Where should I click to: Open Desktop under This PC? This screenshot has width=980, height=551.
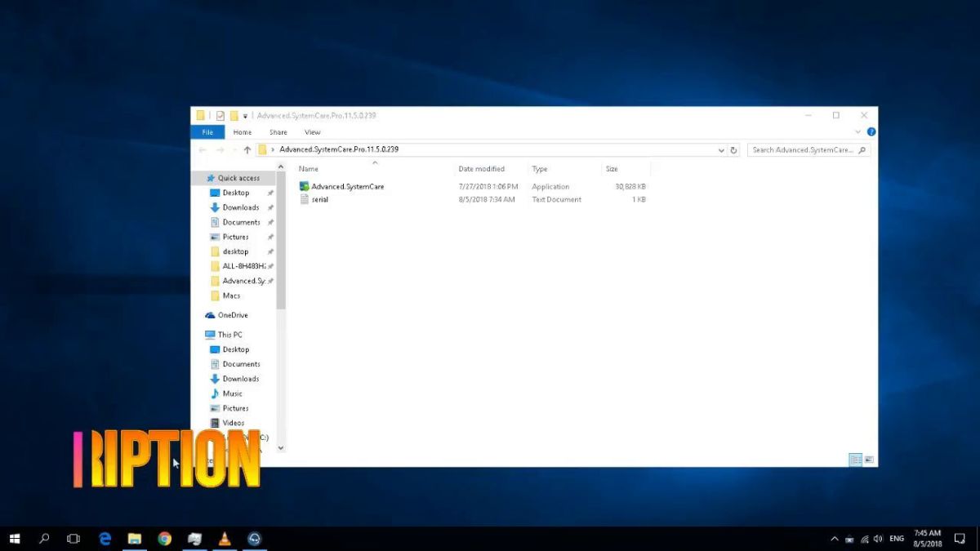pos(236,349)
